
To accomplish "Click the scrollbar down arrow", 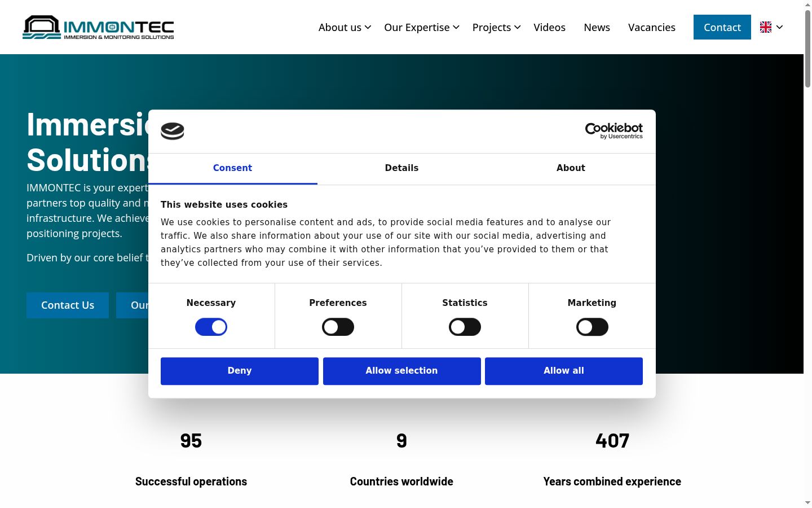I will tap(807, 502).
